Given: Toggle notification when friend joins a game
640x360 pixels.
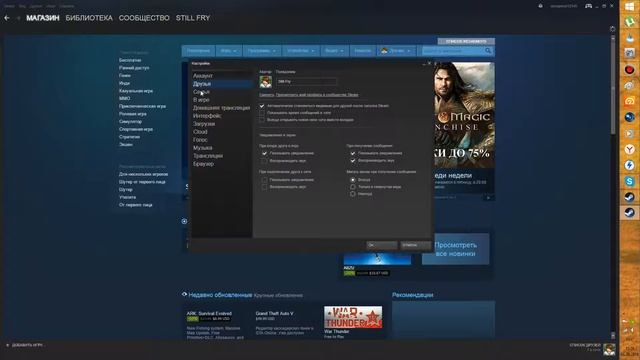Looking at the screenshot, I should tap(264, 153).
